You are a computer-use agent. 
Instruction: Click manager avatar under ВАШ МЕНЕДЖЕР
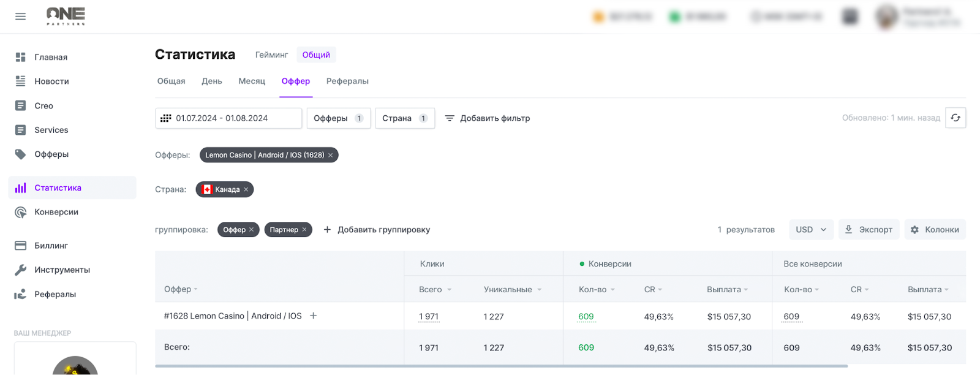tap(75, 365)
